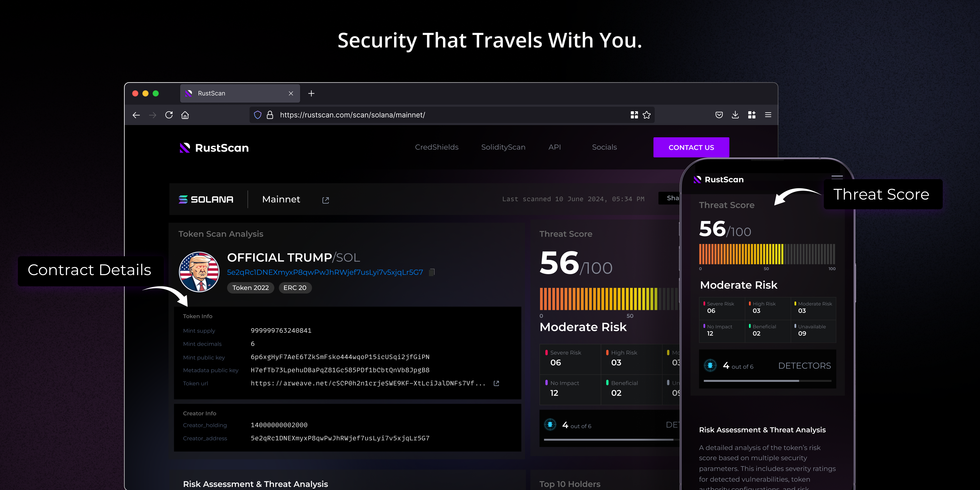Click the High Risk 03 cell on desktop
The image size is (980, 490).
632,360
